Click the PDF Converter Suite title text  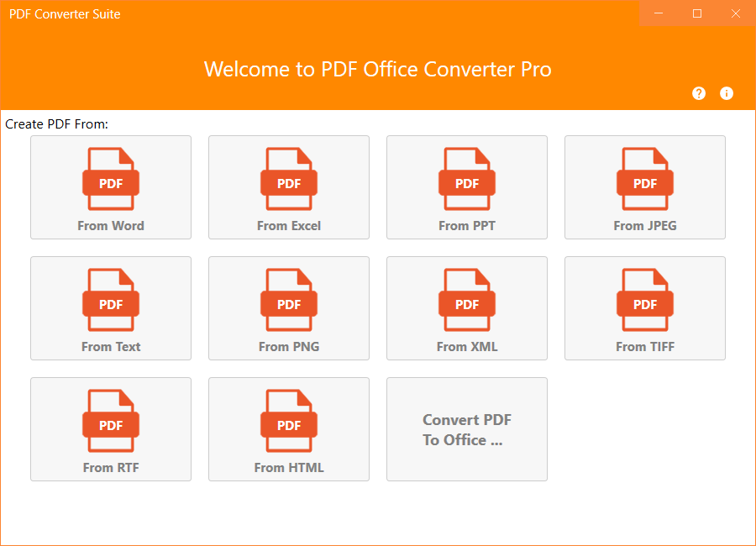pyautogui.click(x=64, y=13)
